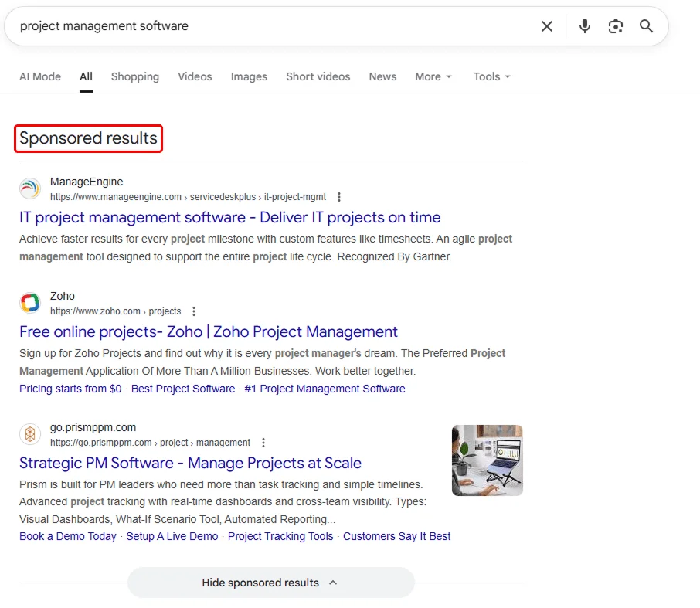
Task: Switch to the Images tab
Action: pos(248,76)
